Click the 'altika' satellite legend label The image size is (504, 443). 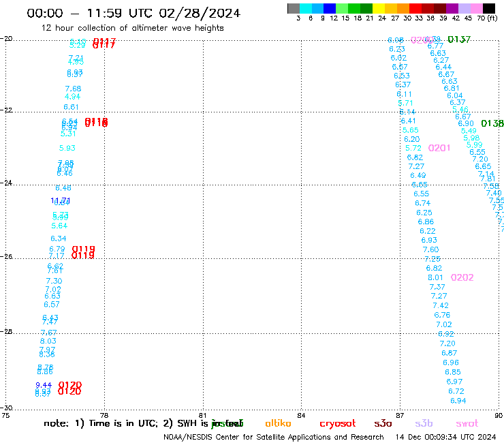(278, 423)
